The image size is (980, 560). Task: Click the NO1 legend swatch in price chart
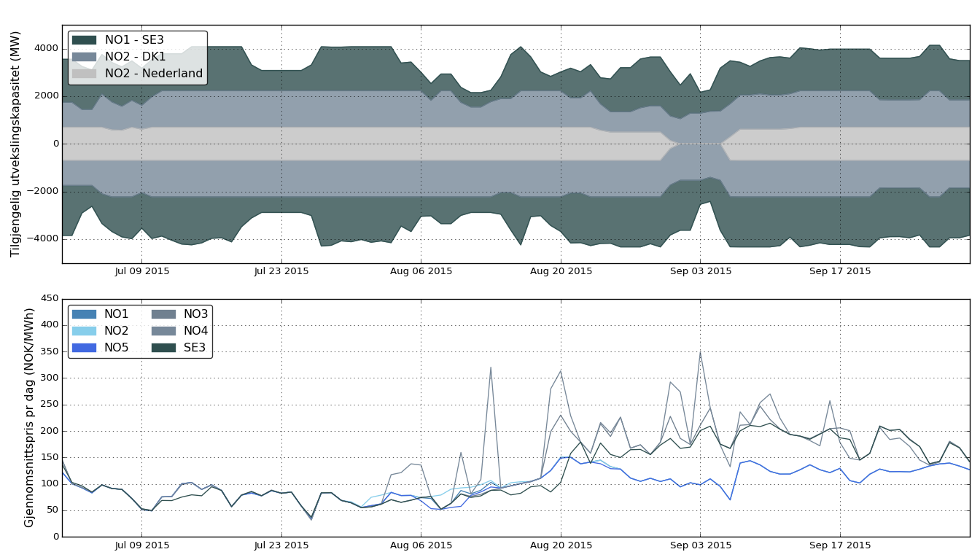84,314
